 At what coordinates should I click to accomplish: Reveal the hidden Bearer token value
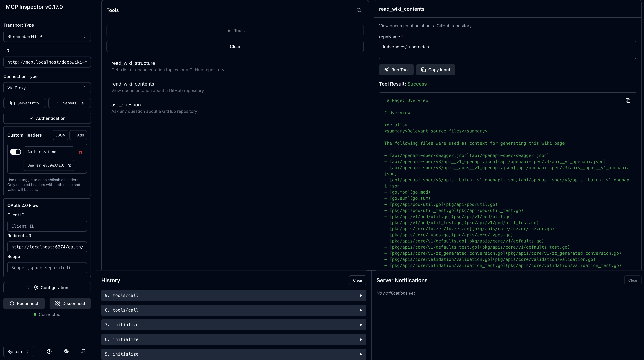click(69, 165)
